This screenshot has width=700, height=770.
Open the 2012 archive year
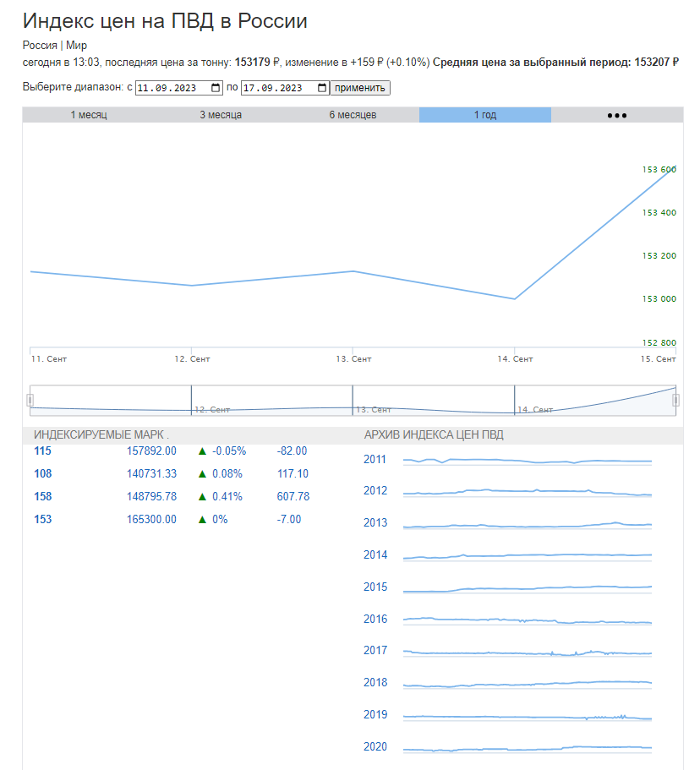(x=375, y=490)
